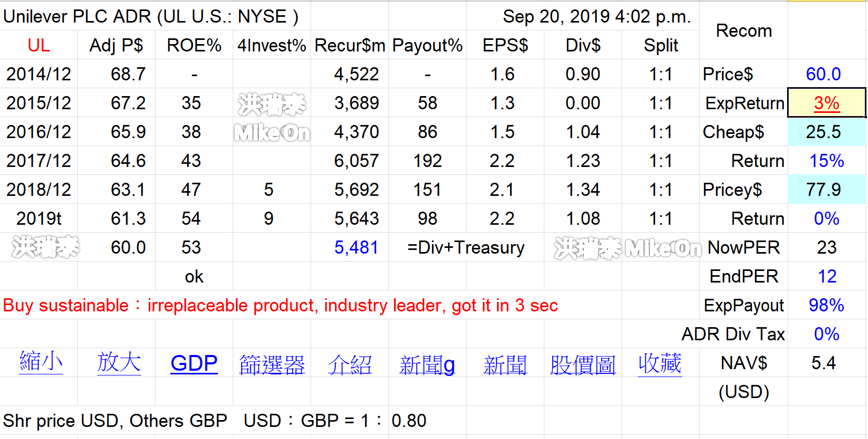The height and width of the screenshot is (439, 868).
Task: Select the Recom header cell
Action: click(743, 30)
